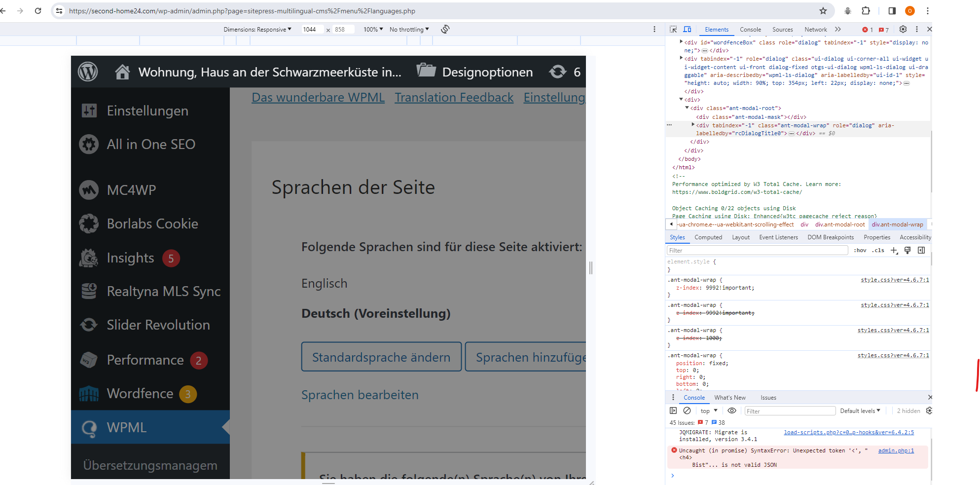Switch to DevTools Sources tab

[x=783, y=30]
